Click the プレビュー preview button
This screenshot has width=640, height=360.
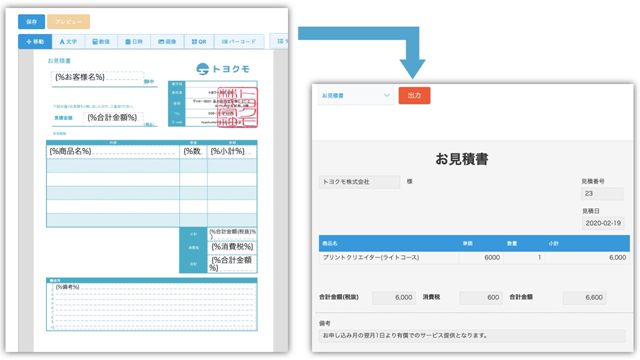[x=69, y=22]
